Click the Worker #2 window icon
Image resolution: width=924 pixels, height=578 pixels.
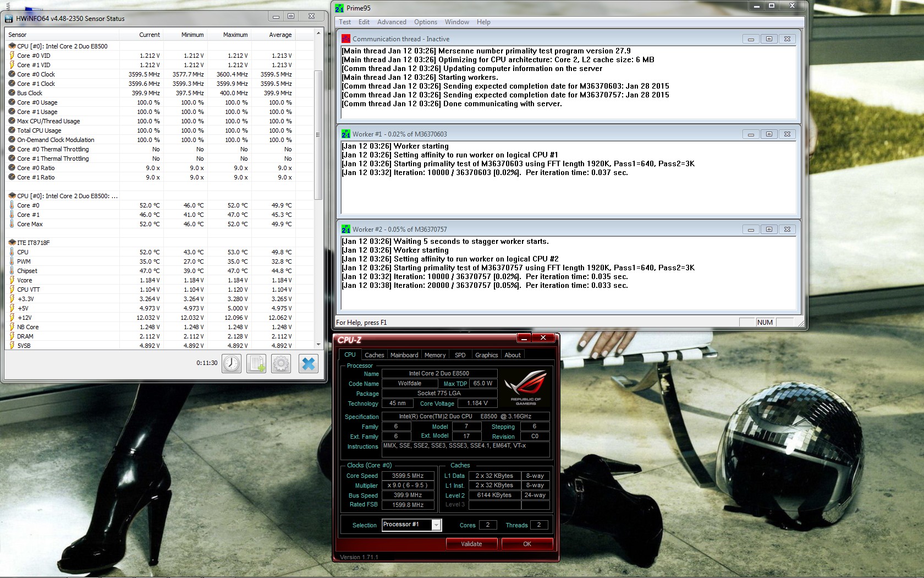[346, 230]
